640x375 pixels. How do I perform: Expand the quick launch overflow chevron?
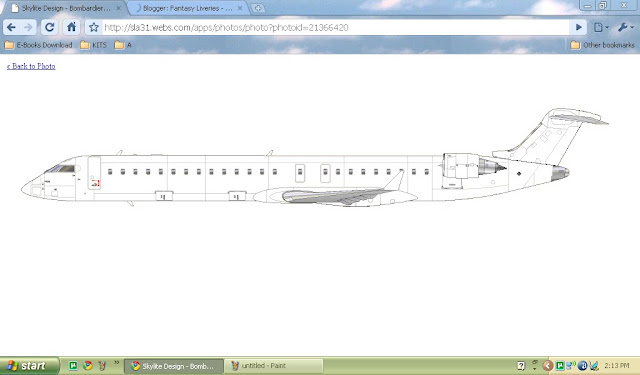pos(116,362)
